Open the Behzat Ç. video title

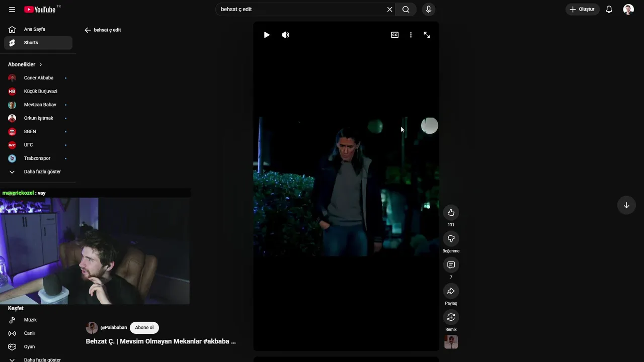[160, 341]
